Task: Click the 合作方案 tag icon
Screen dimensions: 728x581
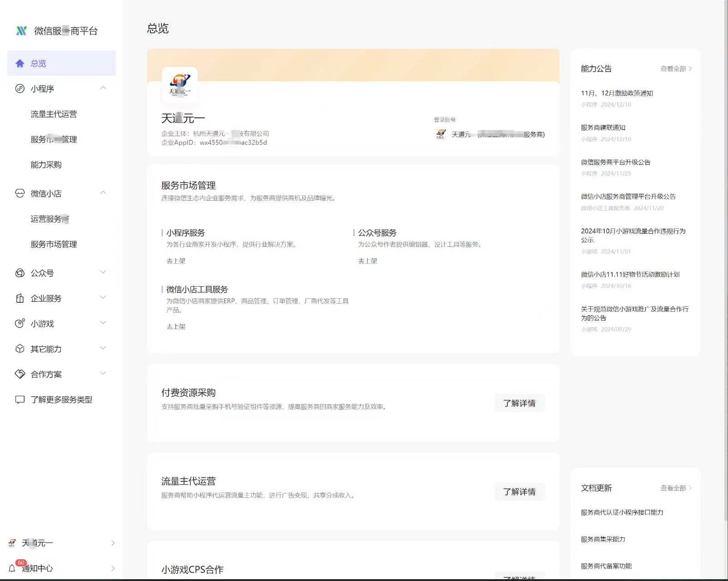Action: coord(20,374)
